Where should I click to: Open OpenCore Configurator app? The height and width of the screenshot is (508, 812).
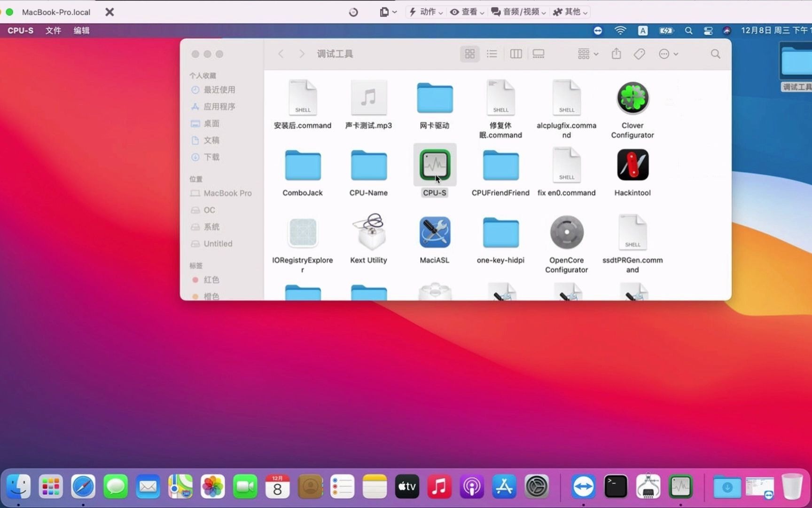567,232
